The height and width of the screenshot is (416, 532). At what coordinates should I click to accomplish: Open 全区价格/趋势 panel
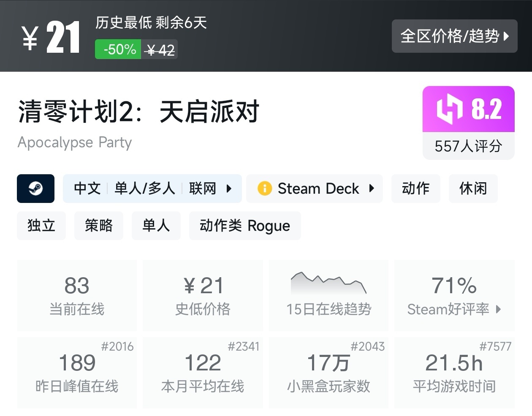[x=454, y=36]
